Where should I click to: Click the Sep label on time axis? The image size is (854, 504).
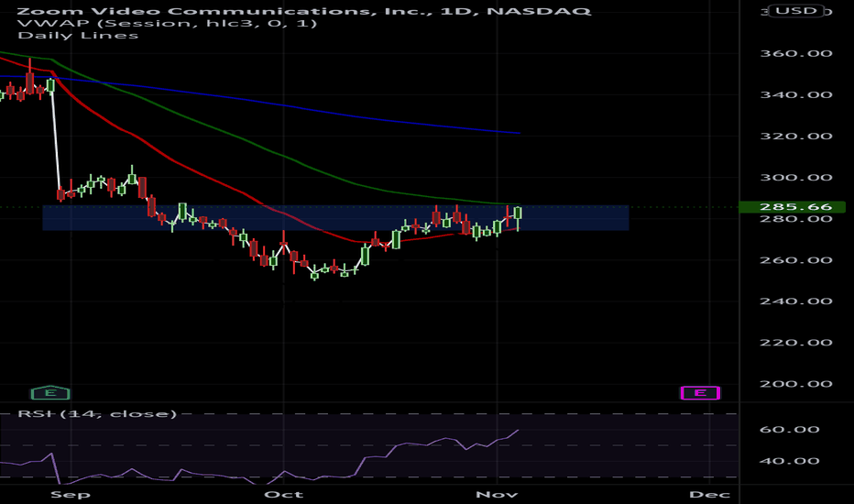(71, 495)
